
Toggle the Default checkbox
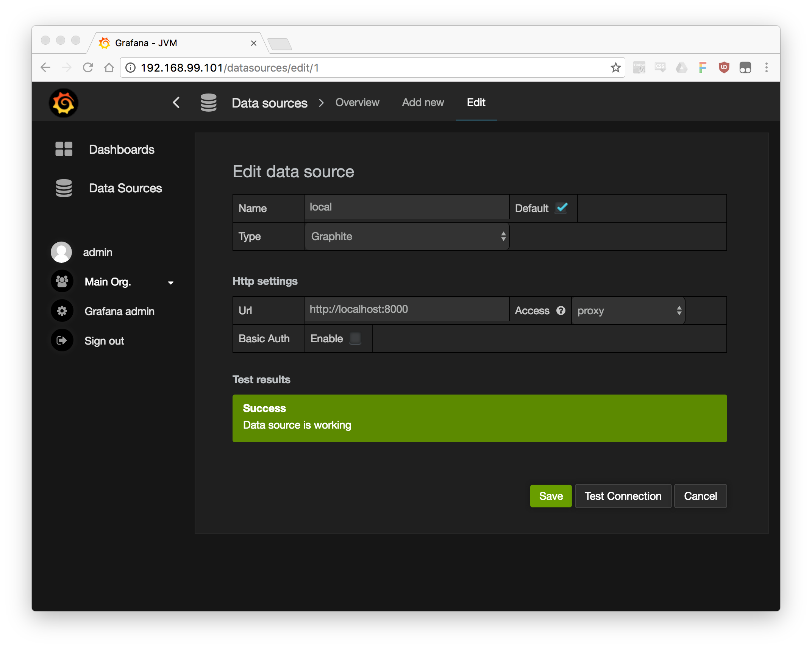pos(562,207)
